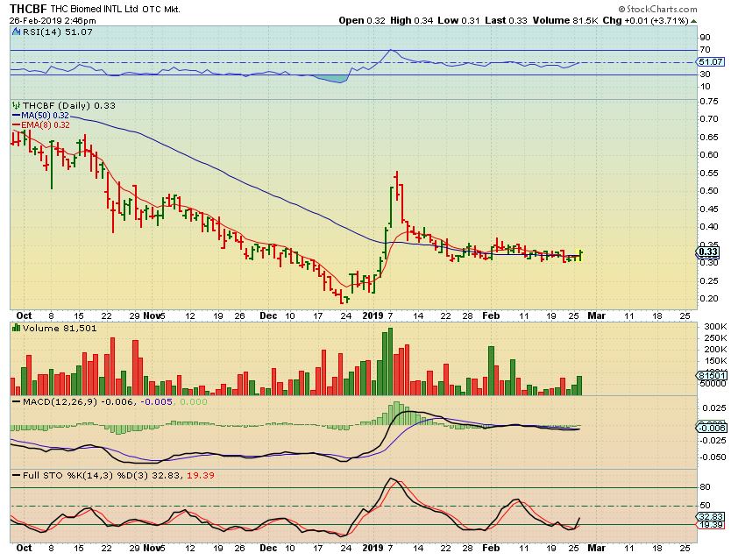Click the 26-Feb-2019 2:46pm timestamp
Screen dimensions: 738x560
[53, 21]
